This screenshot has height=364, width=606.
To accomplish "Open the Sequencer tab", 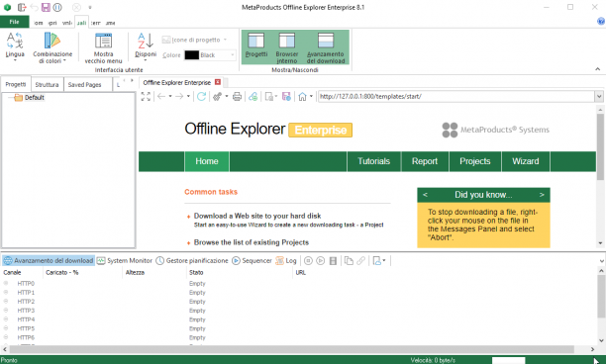I will (x=252, y=260).
